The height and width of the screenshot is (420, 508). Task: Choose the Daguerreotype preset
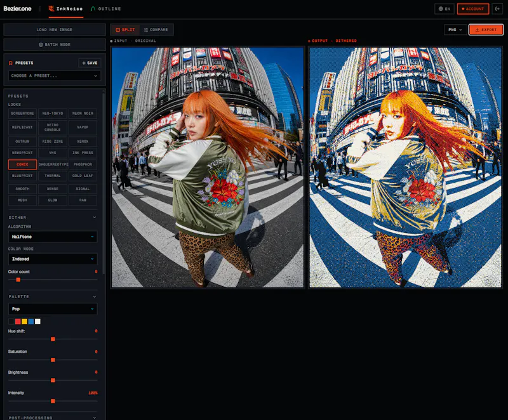pos(53,164)
